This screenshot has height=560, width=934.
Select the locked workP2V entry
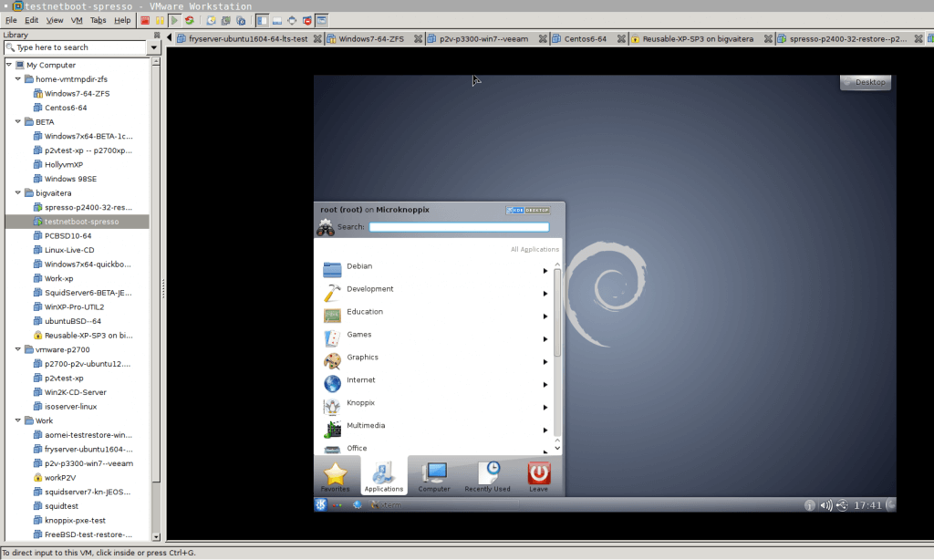point(59,478)
